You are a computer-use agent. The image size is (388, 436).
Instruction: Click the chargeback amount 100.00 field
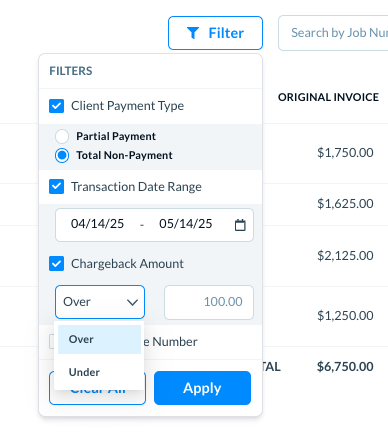[x=209, y=302]
